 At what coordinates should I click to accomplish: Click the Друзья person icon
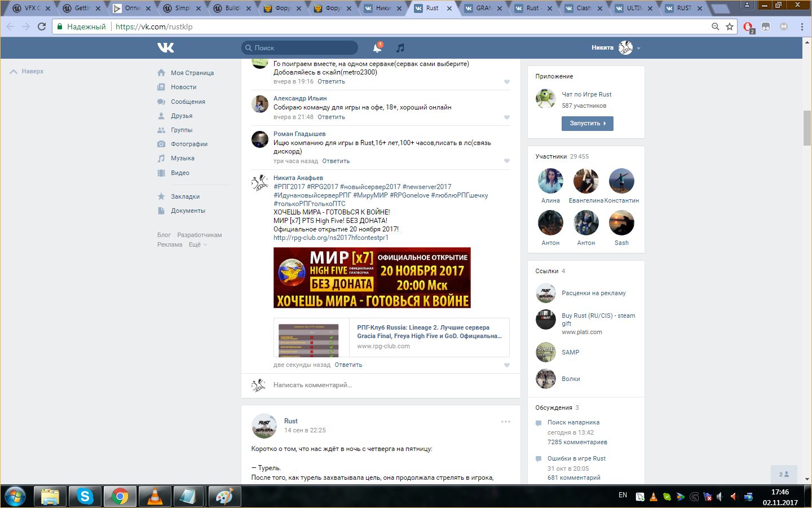click(161, 116)
